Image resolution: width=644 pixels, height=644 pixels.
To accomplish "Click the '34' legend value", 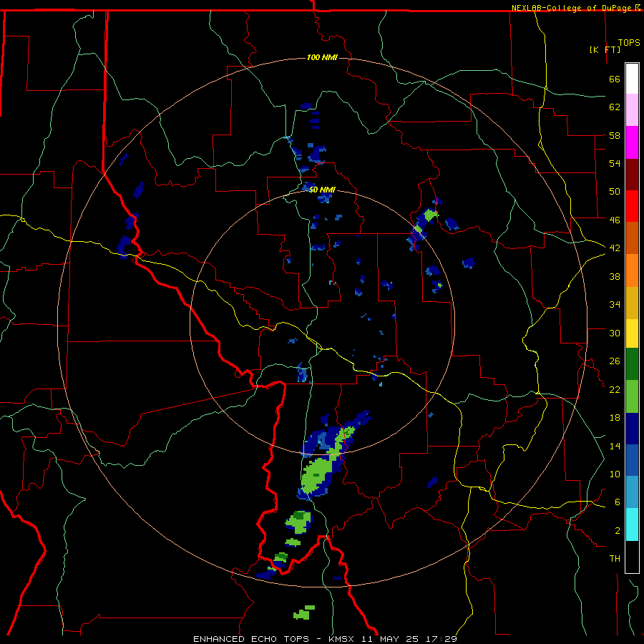I will tap(615, 304).
